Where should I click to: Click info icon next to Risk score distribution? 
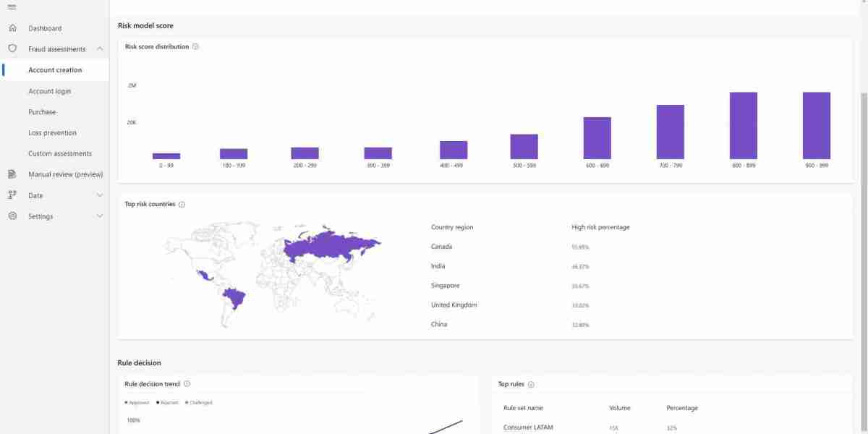pos(195,47)
